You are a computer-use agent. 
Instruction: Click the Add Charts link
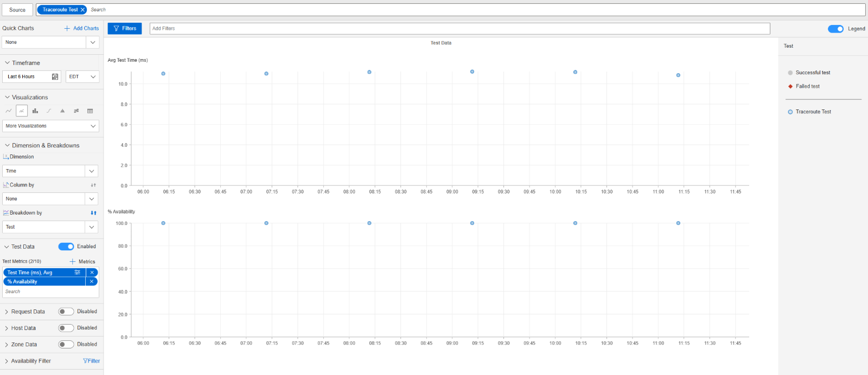coord(86,28)
